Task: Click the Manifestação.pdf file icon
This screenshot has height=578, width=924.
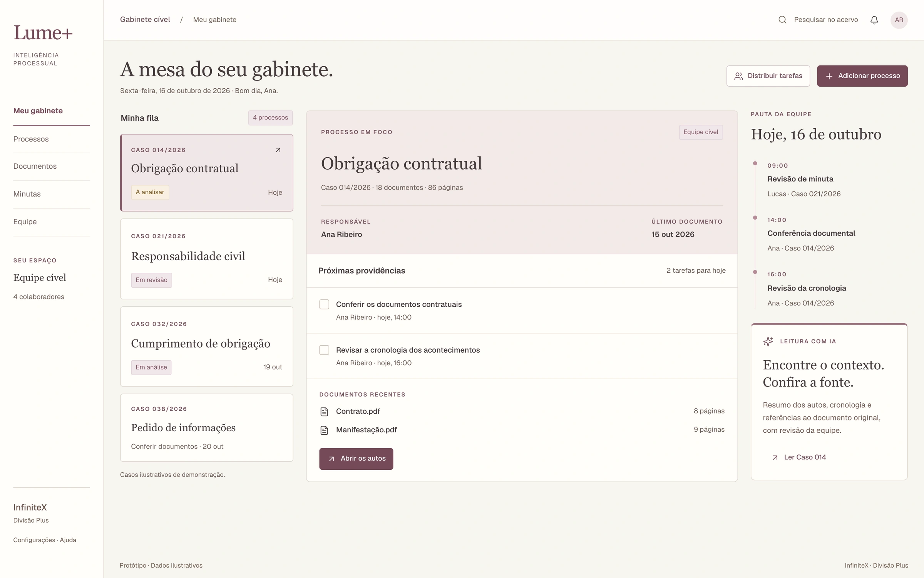Action: [324, 430]
